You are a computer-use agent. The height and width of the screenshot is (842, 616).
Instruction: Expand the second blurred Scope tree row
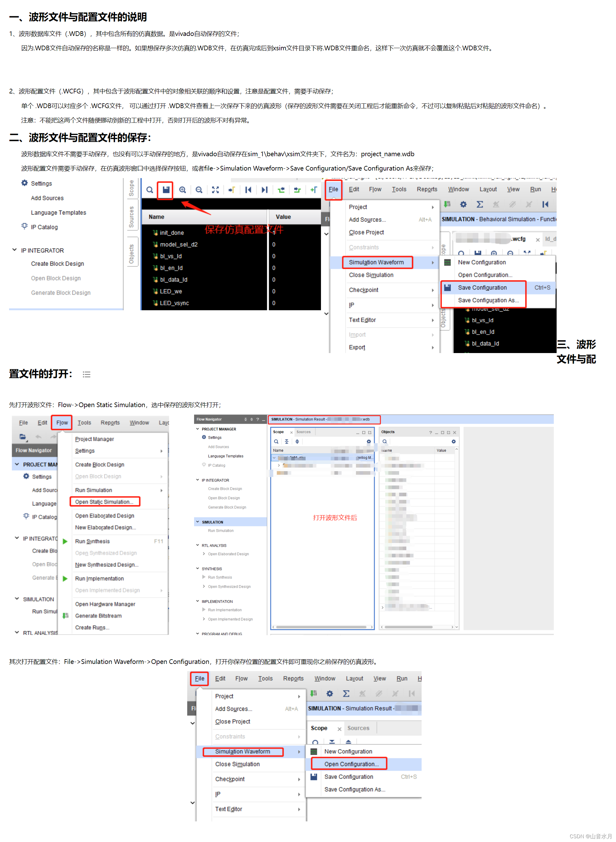pos(278,465)
